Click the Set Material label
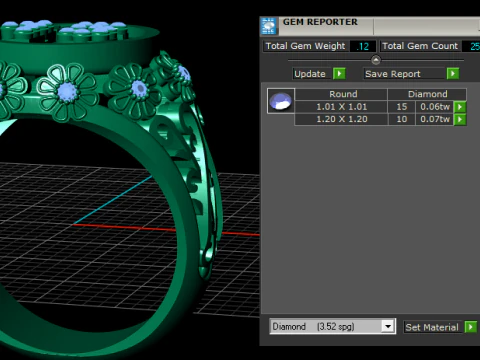480x360 pixels. click(x=432, y=327)
